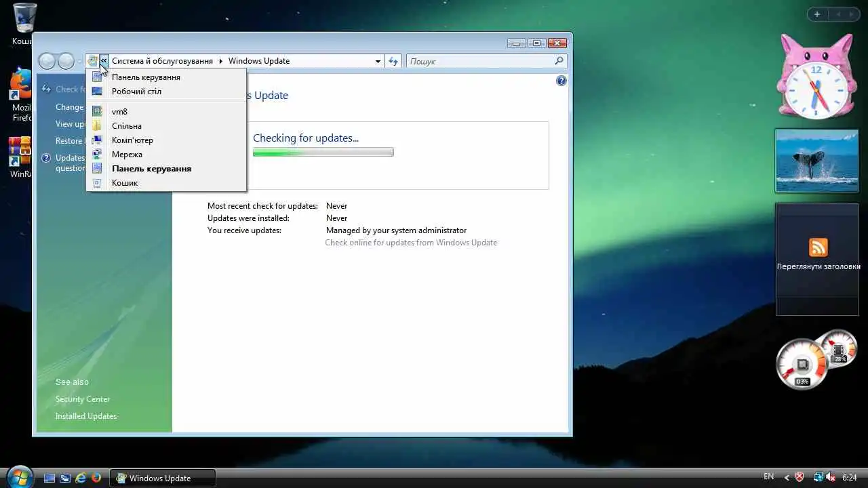Viewport: 868px width, 488px height.
Task: Open the Windows Start orb
Action: 20,476
